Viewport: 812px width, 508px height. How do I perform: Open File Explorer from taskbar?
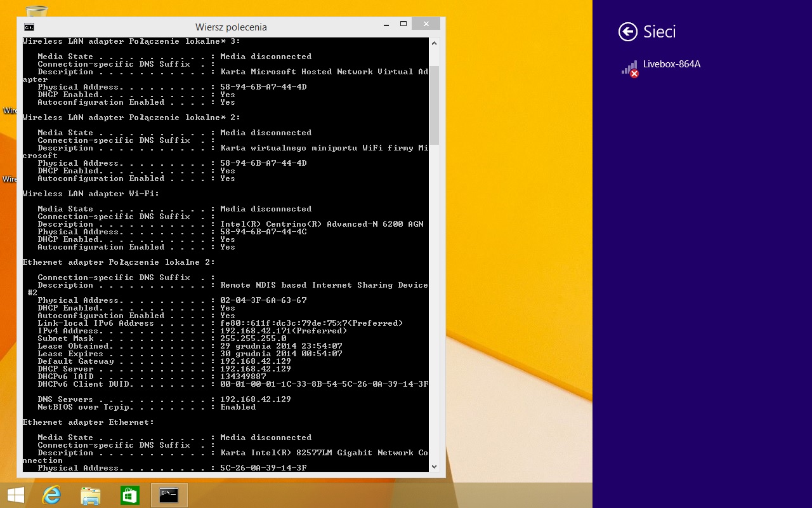point(91,495)
